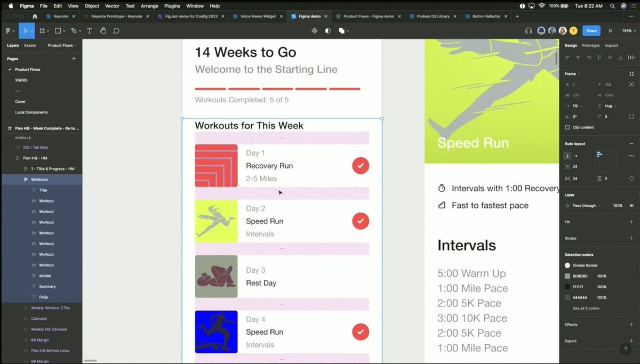Switch to the Assets tab
Viewport: 640px width, 364px height.
[x=30, y=45]
